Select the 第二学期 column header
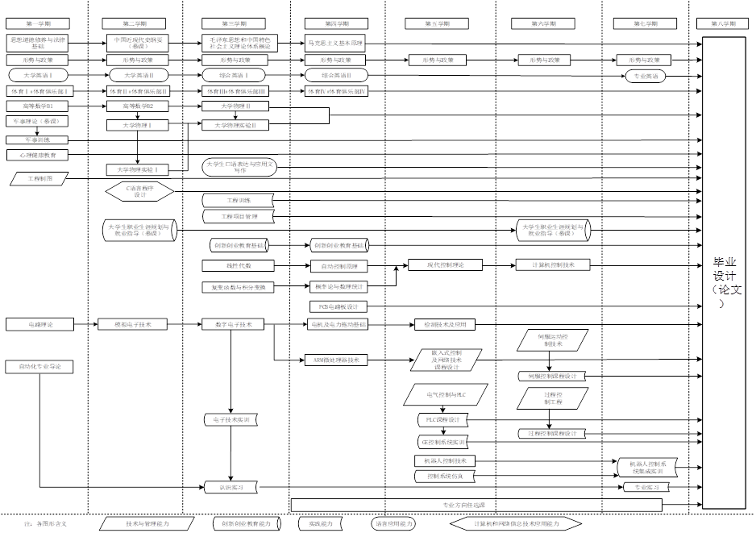 (x=137, y=23)
